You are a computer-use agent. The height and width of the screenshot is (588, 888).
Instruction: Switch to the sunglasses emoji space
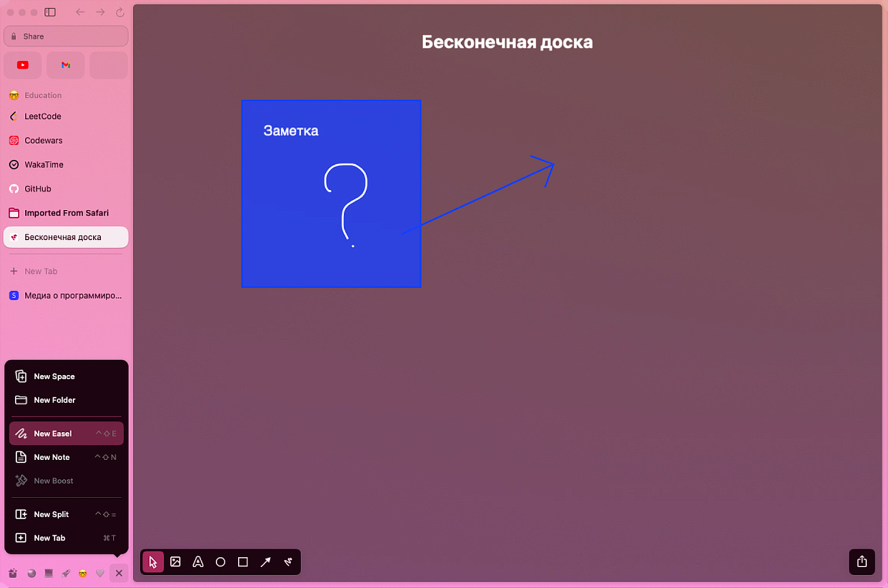point(83,573)
